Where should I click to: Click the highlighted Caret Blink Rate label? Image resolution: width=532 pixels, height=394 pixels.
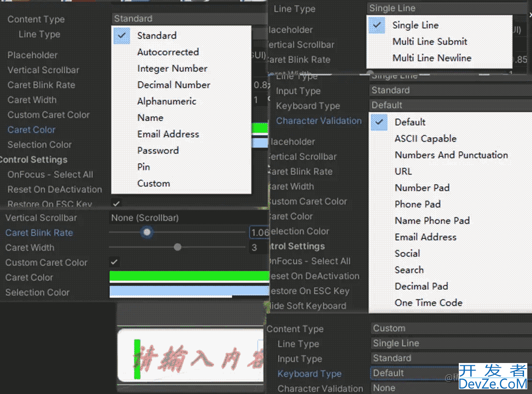click(x=39, y=233)
